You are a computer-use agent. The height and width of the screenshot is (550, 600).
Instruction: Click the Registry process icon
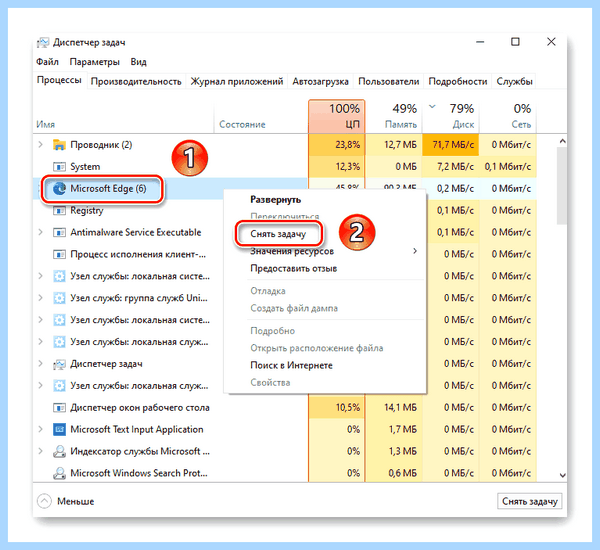click(59, 211)
